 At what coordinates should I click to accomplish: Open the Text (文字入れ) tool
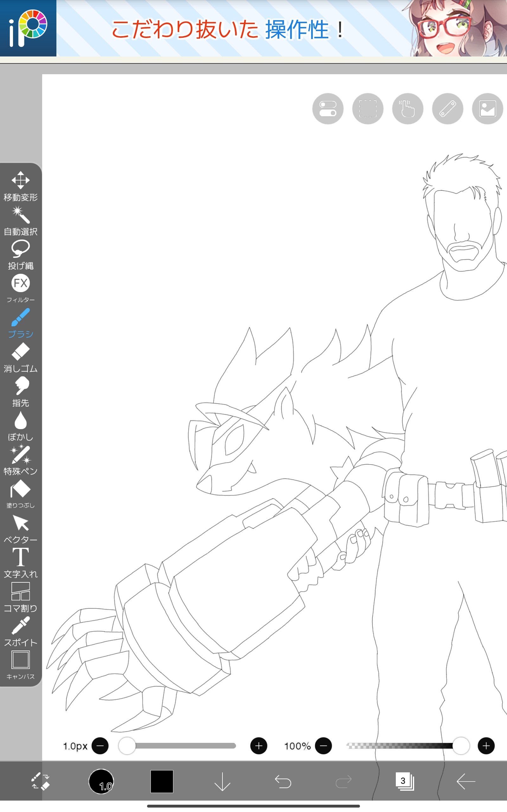pos(21,562)
